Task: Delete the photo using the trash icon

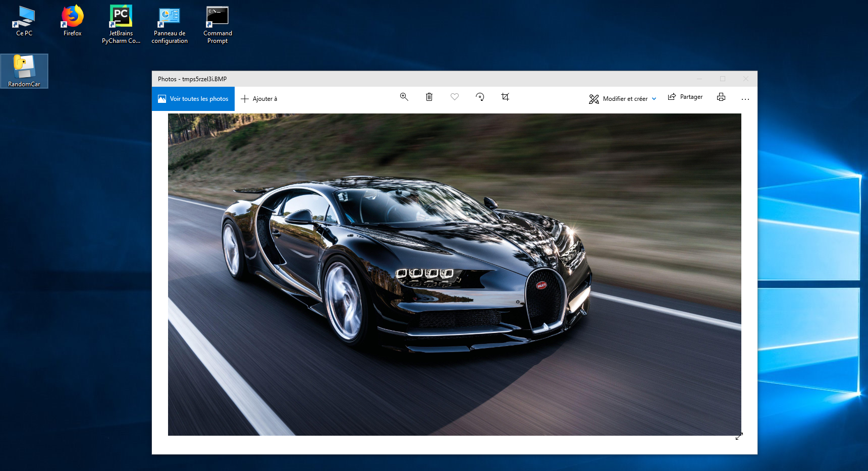Action: (429, 97)
